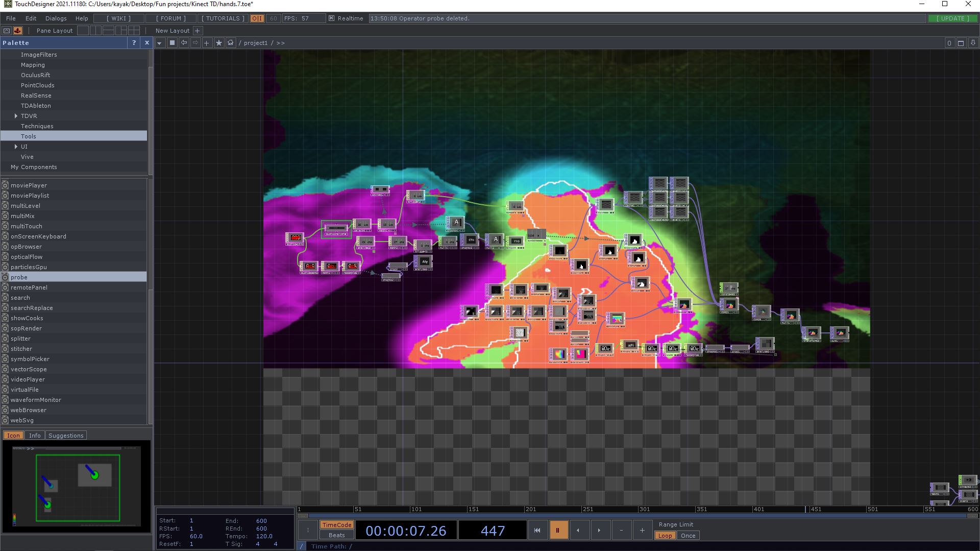The height and width of the screenshot is (551, 980).
Task: Click the Palette help question mark
Action: coord(134,43)
